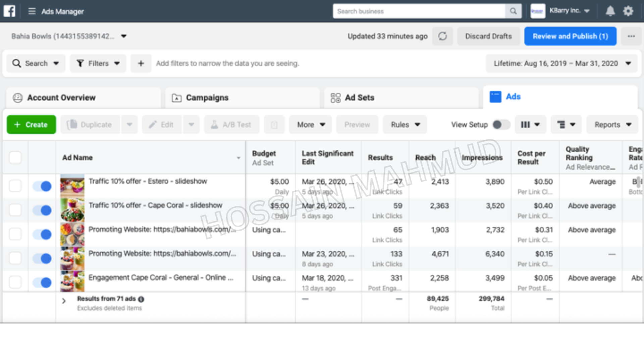Open the Engagement Cape Coral ad thumbnail
Screen dimensions: 644x362
point(72,282)
